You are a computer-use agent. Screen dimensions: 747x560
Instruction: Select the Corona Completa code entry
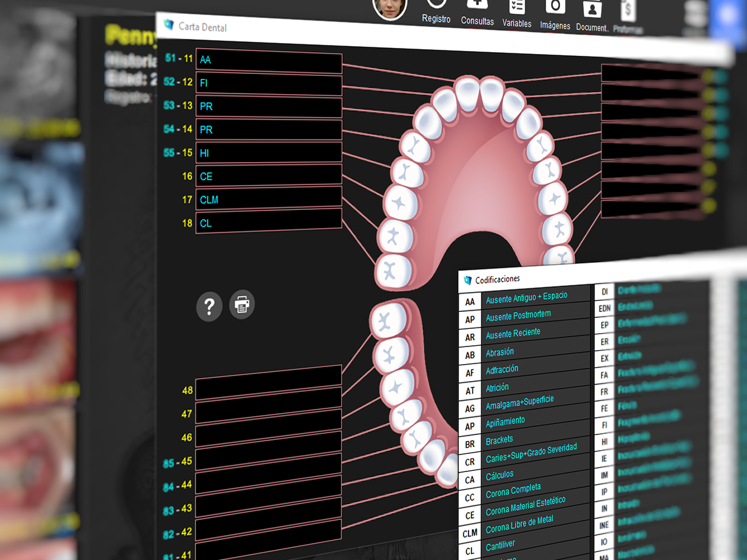coord(513,491)
